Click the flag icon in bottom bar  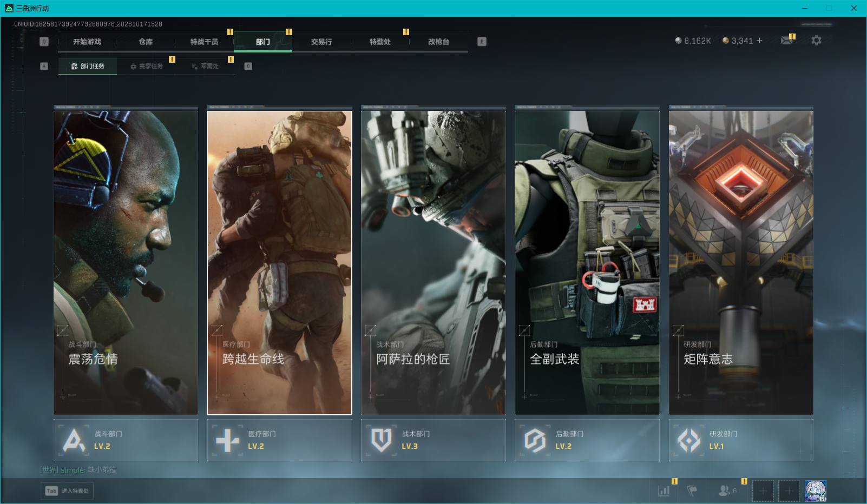[692, 491]
